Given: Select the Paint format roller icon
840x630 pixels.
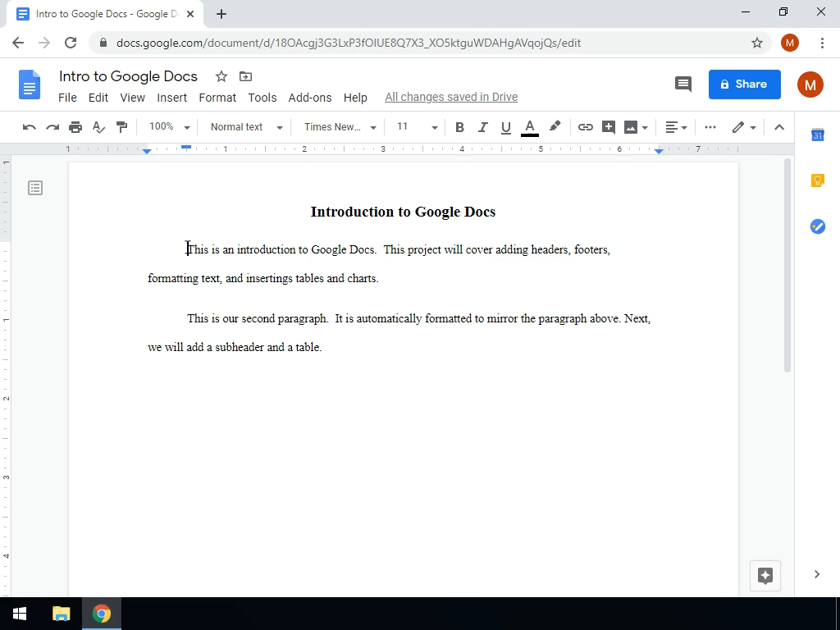Looking at the screenshot, I should pyautogui.click(x=122, y=127).
